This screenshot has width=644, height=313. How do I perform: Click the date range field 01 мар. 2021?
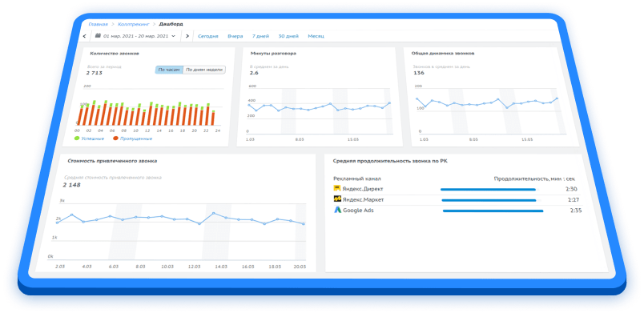(135, 36)
